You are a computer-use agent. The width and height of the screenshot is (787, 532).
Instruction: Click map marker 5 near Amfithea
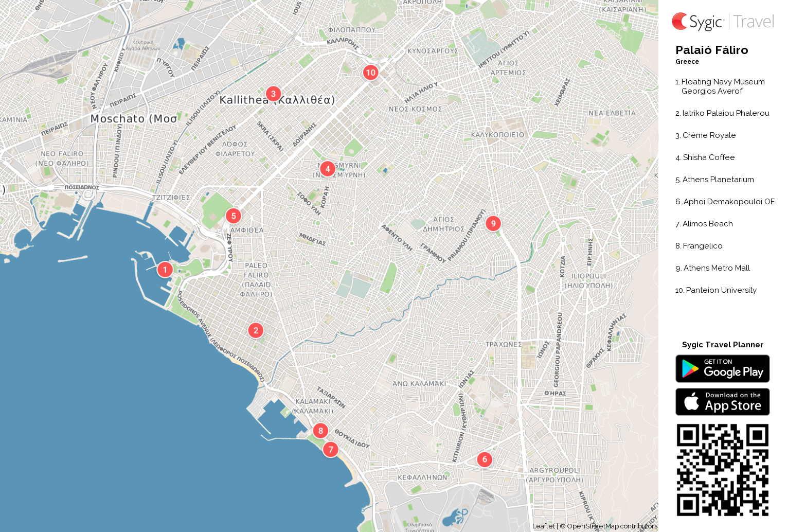(234, 216)
